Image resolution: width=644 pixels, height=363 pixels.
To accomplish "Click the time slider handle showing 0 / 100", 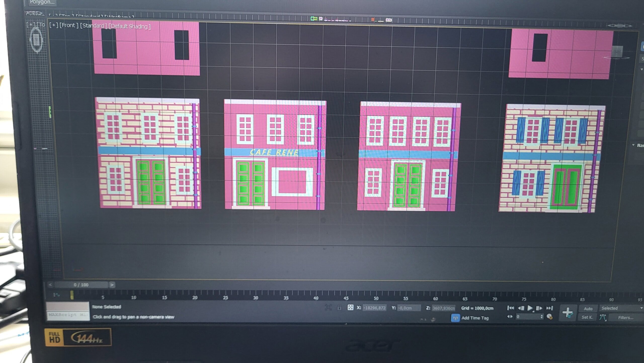I will [81, 285].
